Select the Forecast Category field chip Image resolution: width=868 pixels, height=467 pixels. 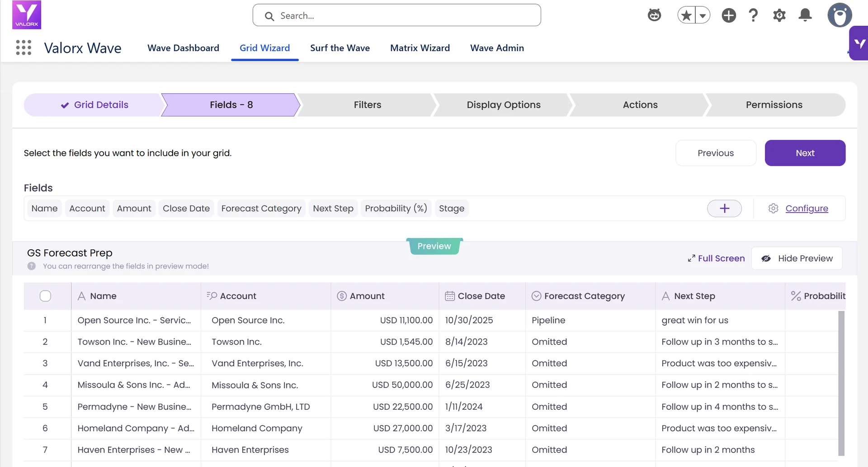coord(261,208)
